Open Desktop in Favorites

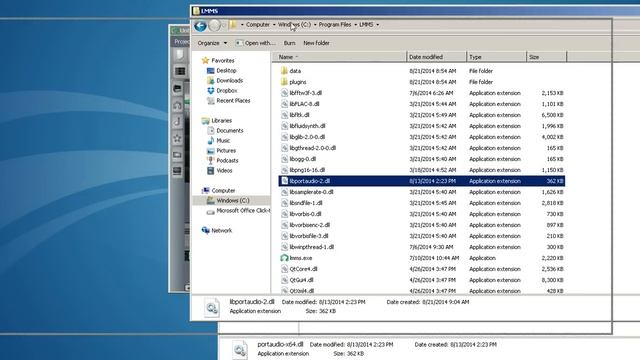(226, 71)
